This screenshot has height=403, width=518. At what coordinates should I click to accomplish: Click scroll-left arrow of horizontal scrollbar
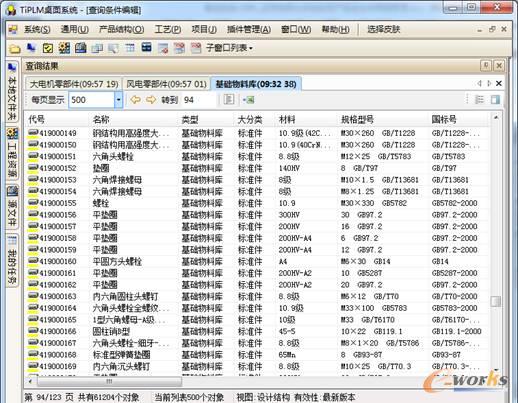coord(30,381)
